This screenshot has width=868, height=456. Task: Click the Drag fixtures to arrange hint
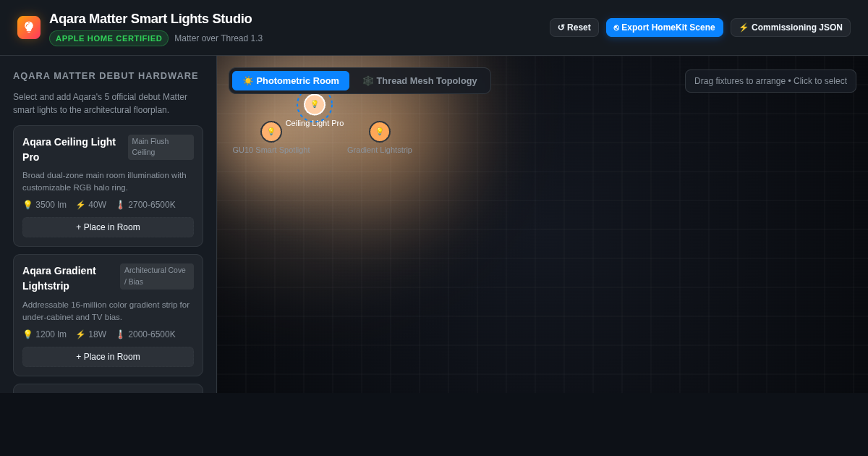point(770,81)
